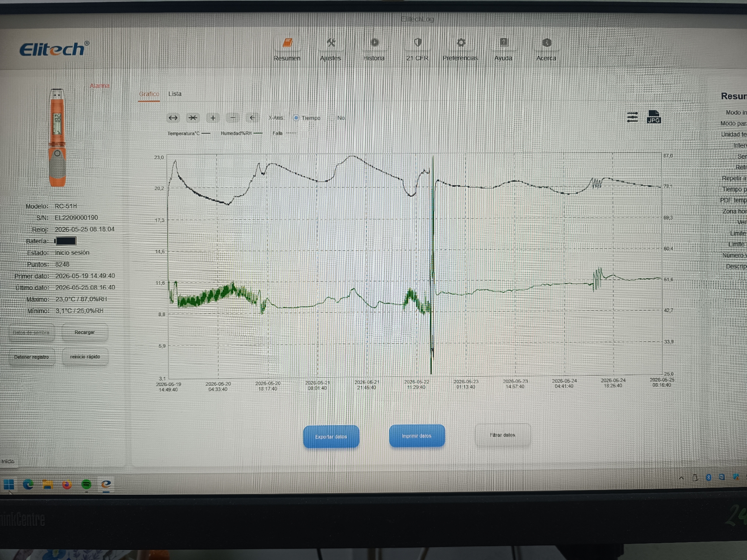The height and width of the screenshot is (560, 747).
Task: Click the Exportar datos button
Action: pyautogui.click(x=331, y=436)
